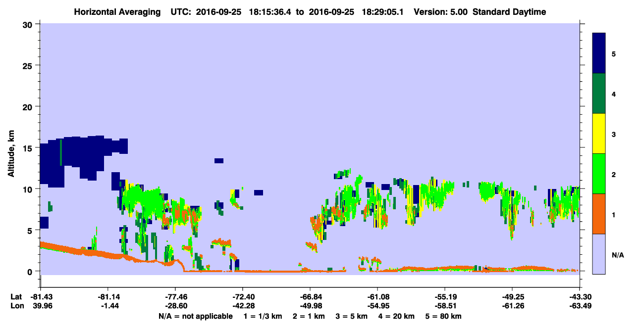The image size is (644, 330).
Task: Click the colorbar label '5'
Action: tap(614, 53)
